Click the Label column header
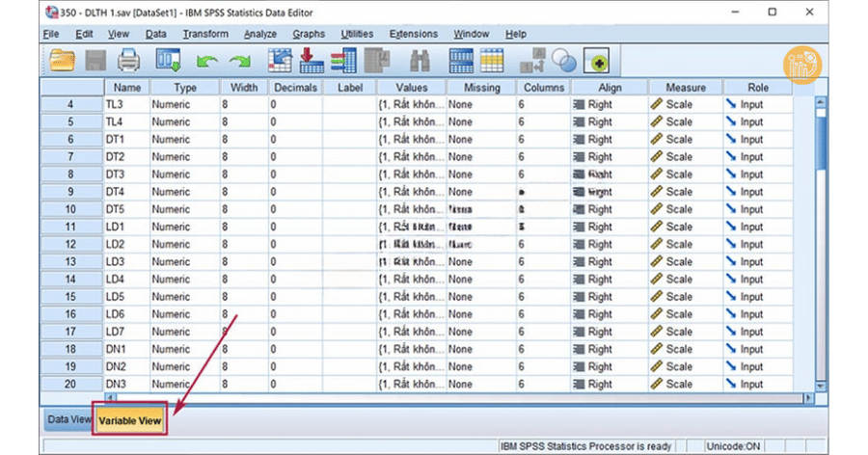This screenshot has width=868, height=455. click(x=349, y=88)
